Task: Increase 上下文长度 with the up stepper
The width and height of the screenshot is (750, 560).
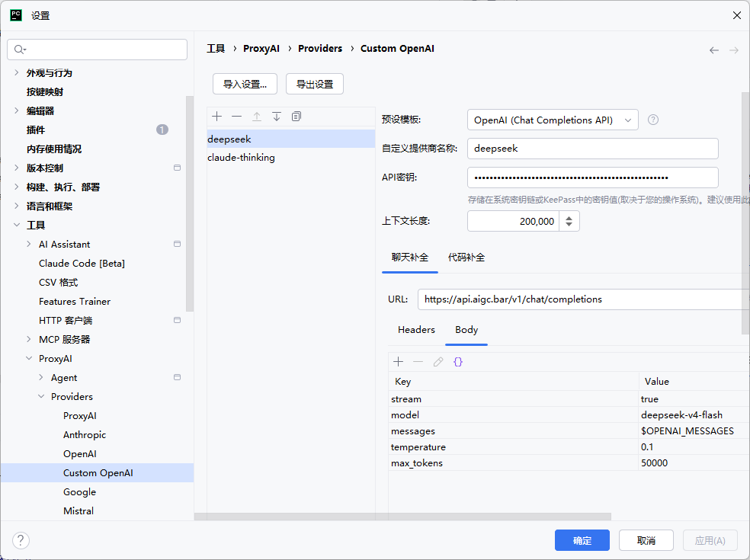Action: pos(569,218)
